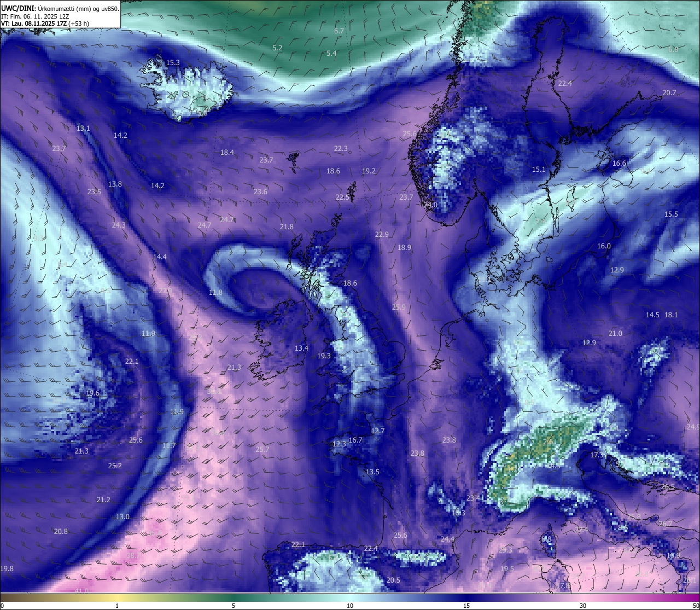700x610 pixels.
Task: Click the 16.0 value over the Baltic states
Action: pos(604,246)
